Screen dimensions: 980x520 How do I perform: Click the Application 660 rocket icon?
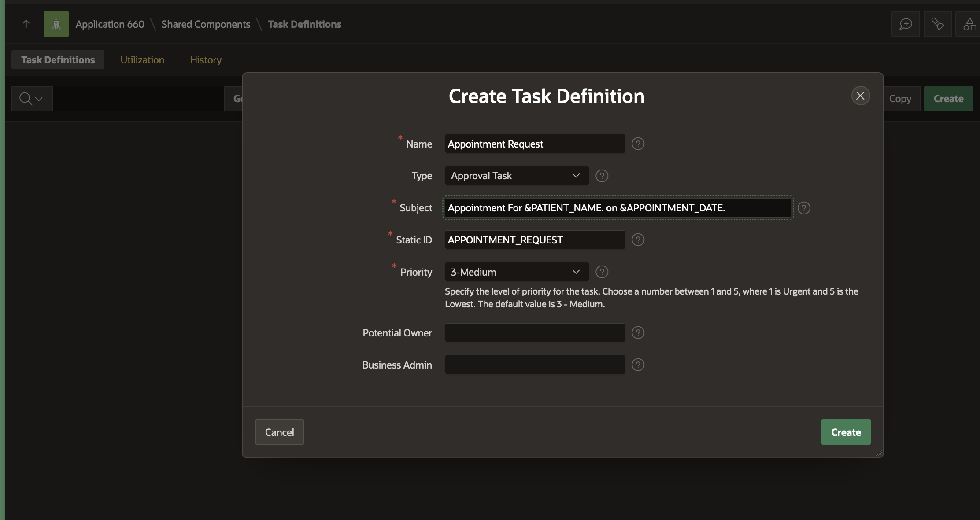click(x=56, y=24)
